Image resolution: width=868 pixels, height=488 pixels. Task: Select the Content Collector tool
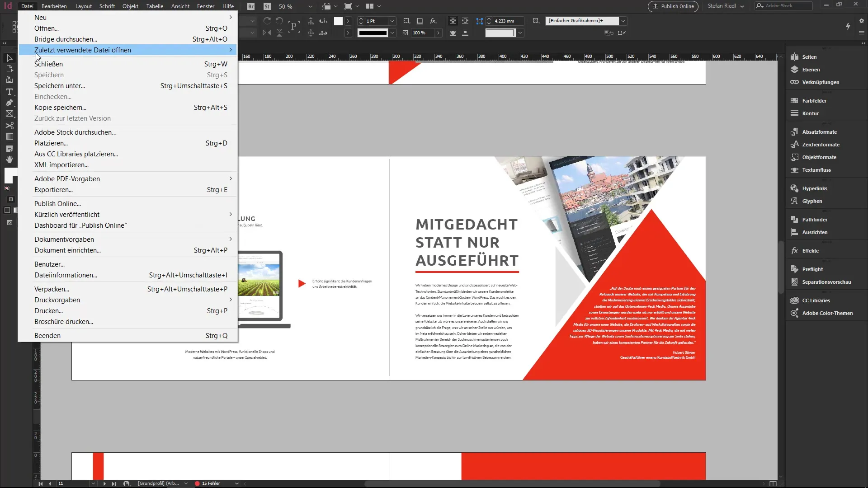pyautogui.click(x=9, y=80)
